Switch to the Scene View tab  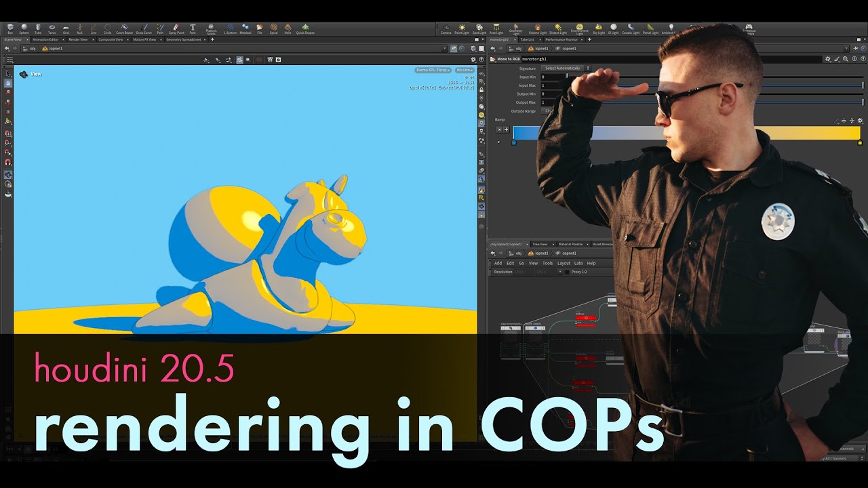pos(13,40)
